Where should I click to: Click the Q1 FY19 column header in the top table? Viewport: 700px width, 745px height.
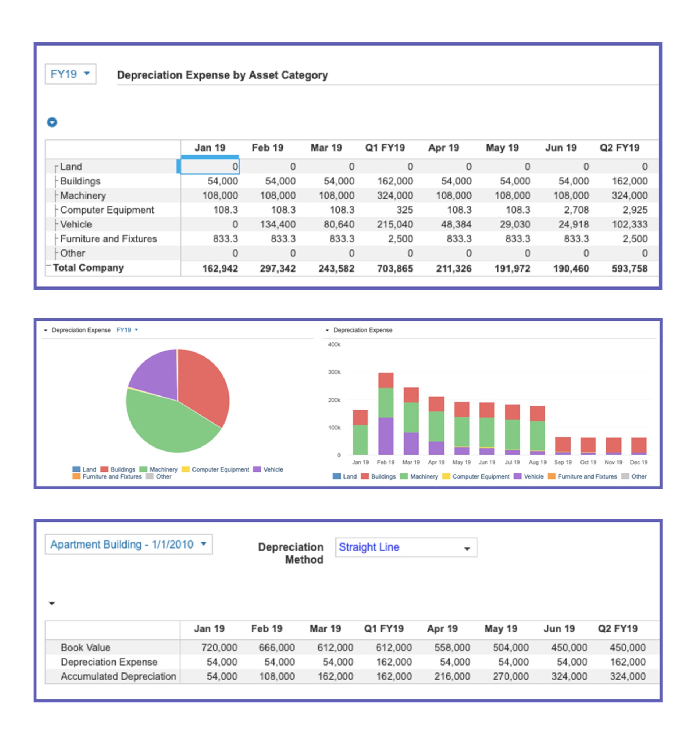pyautogui.click(x=385, y=148)
